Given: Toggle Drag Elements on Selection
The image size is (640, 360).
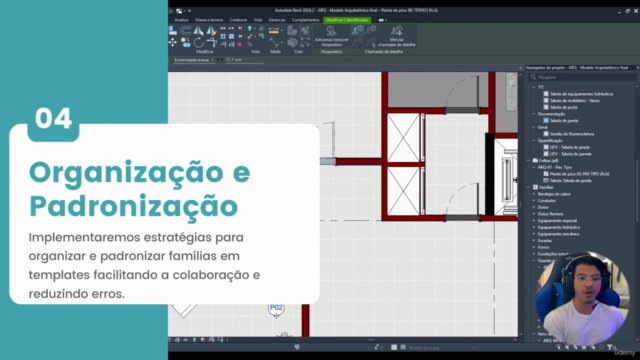Looking at the screenshot, I should pos(593,347).
